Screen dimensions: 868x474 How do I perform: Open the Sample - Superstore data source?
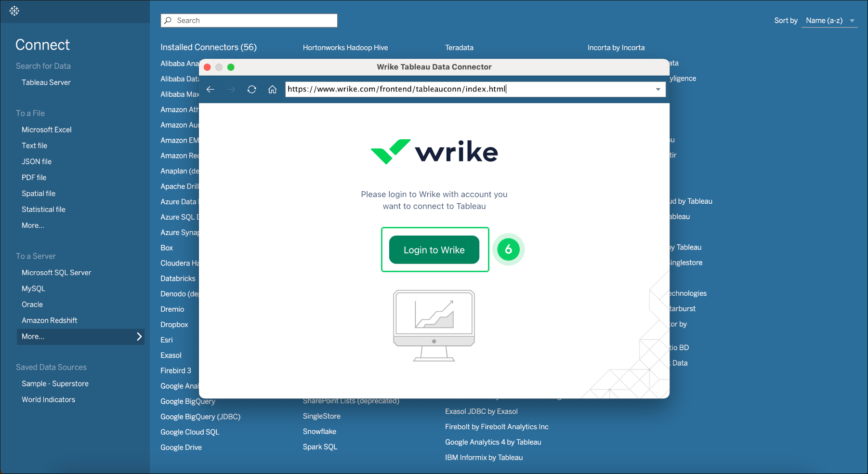pos(55,383)
